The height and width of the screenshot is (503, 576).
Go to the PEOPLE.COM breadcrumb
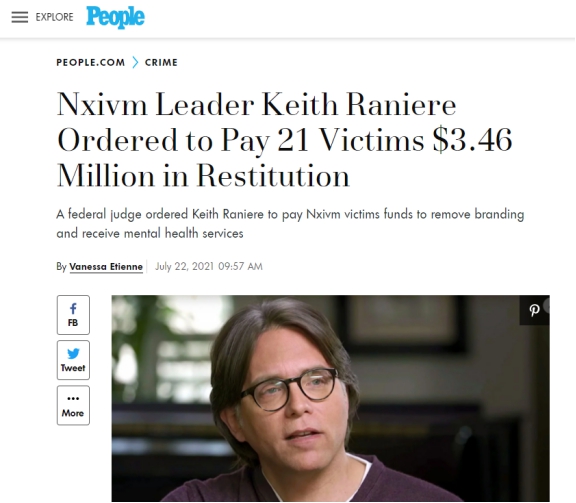tap(91, 62)
